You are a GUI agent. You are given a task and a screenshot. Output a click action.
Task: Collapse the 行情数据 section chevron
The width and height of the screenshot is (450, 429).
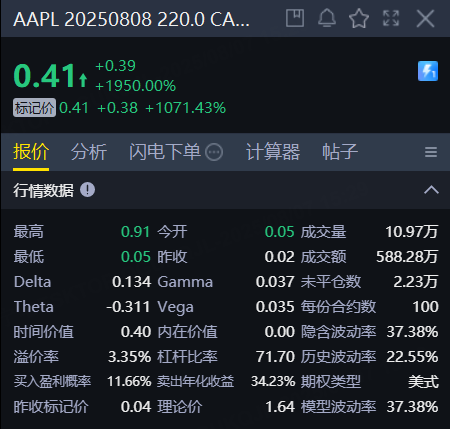tap(431, 190)
